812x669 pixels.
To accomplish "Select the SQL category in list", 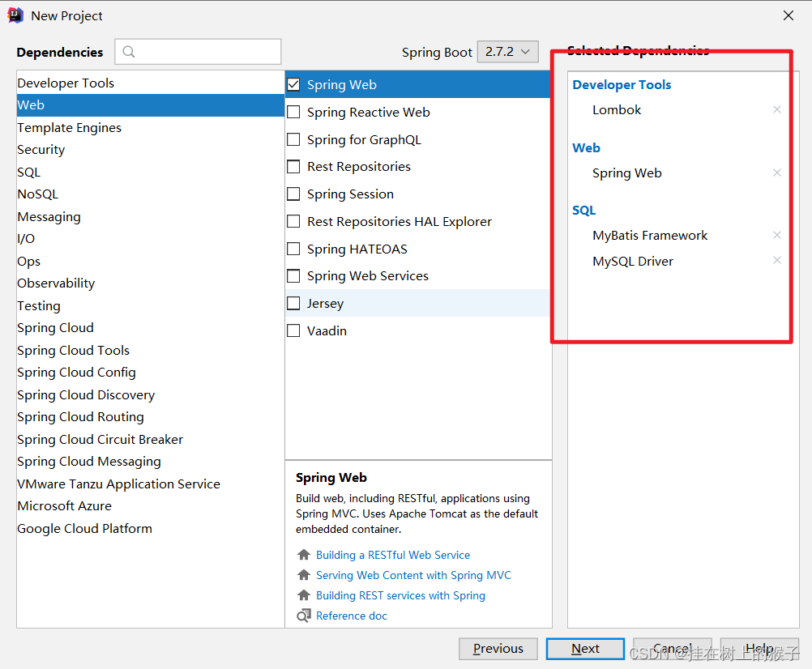I will (x=150, y=172).
